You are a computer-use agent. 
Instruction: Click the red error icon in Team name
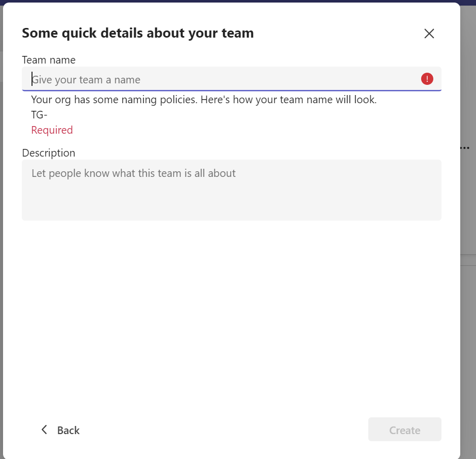[x=427, y=79]
